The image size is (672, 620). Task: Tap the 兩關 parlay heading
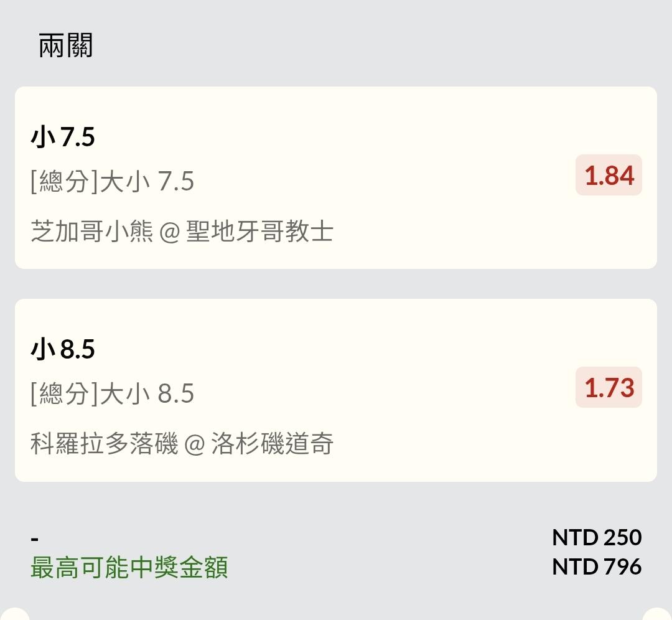coord(65,46)
